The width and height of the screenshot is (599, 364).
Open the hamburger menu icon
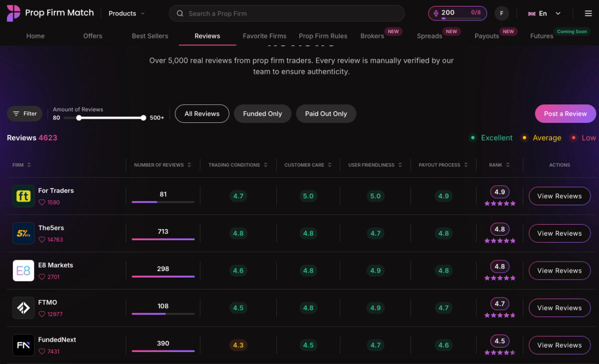(588, 13)
